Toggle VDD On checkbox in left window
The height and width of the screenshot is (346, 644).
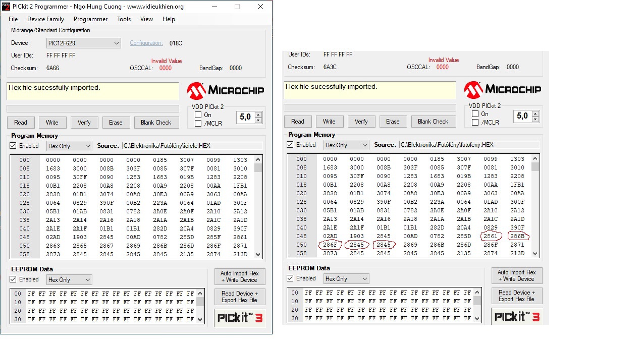click(x=198, y=115)
